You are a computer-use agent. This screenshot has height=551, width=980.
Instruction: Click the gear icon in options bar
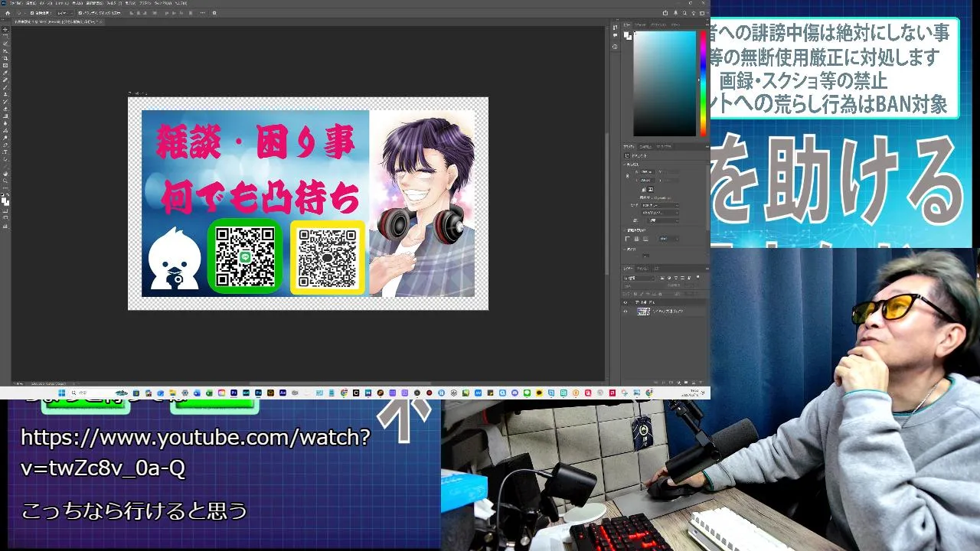coord(214,13)
